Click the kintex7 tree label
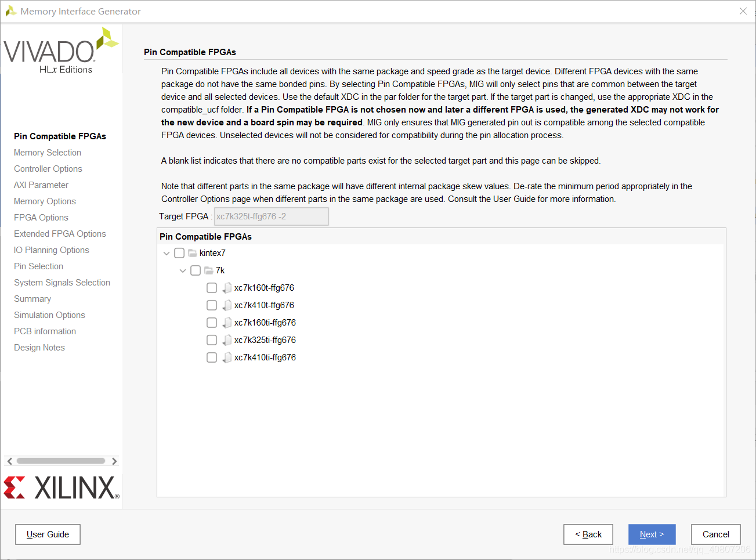 [212, 253]
